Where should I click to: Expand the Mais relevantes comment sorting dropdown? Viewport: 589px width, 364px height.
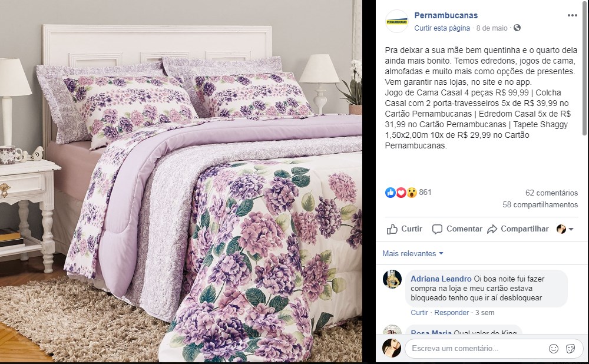413,253
